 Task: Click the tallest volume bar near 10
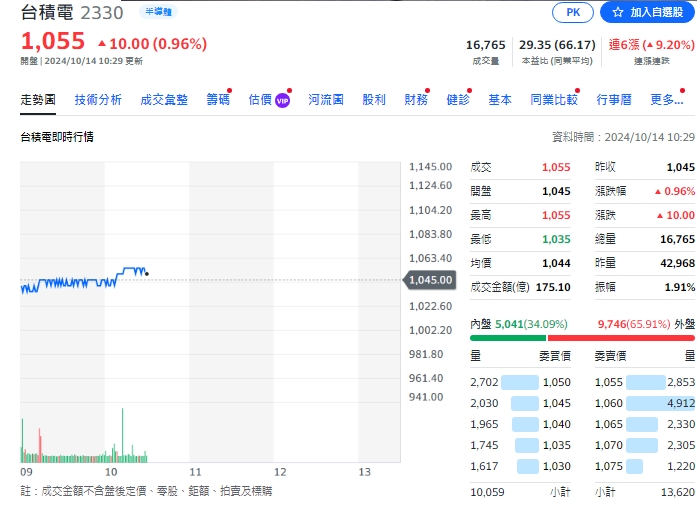(122, 435)
